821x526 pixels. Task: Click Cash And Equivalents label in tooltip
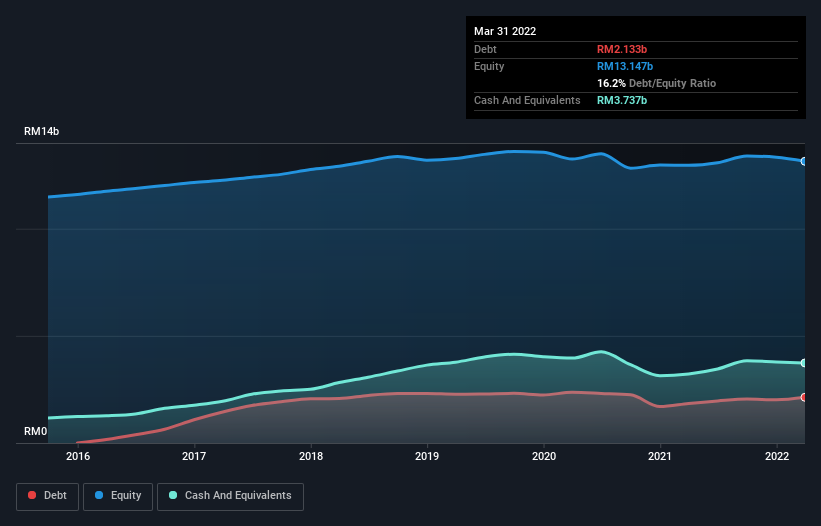(x=527, y=100)
